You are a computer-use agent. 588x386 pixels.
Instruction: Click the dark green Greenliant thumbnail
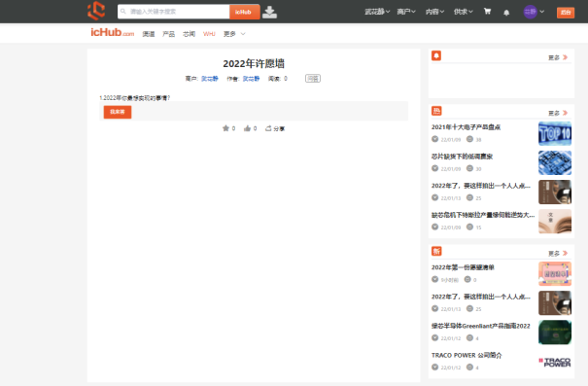[x=555, y=333]
